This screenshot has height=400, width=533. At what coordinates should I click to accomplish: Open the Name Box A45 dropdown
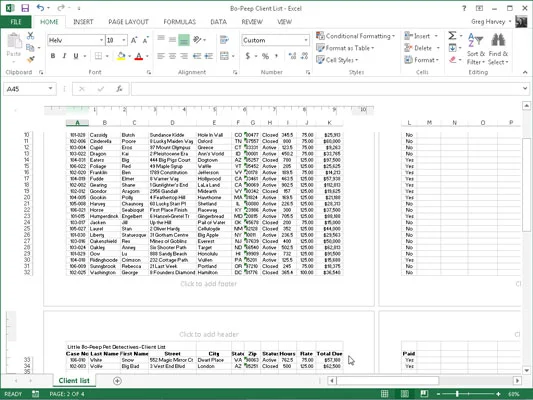point(50,89)
